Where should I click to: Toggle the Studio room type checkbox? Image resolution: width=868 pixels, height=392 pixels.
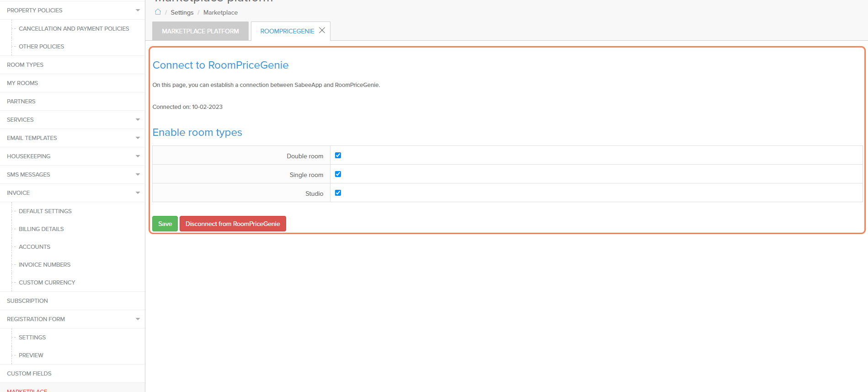point(338,193)
